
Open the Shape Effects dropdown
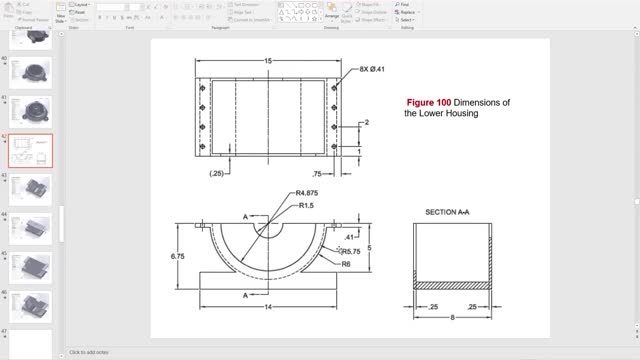pyautogui.click(x=371, y=20)
